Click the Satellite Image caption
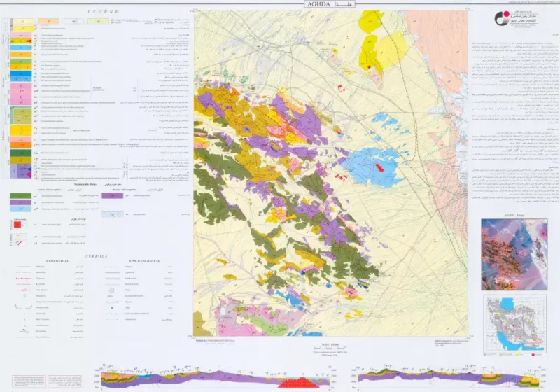Image resolution: width=560 pixels, height=392 pixels. pyautogui.click(x=514, y=216)
